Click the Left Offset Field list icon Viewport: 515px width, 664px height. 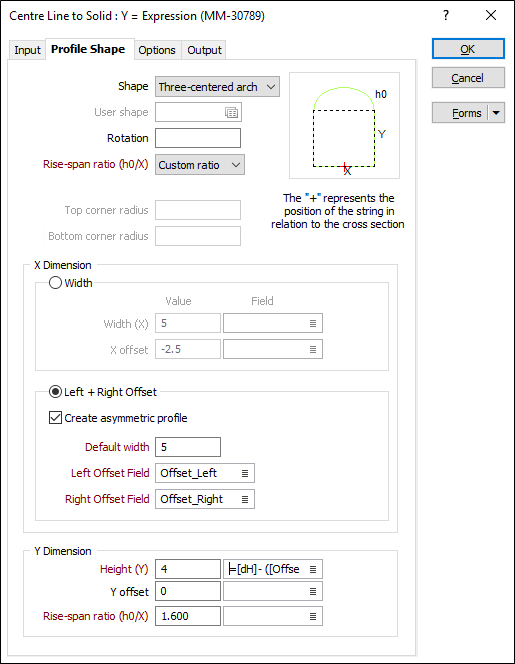(245, 473)
